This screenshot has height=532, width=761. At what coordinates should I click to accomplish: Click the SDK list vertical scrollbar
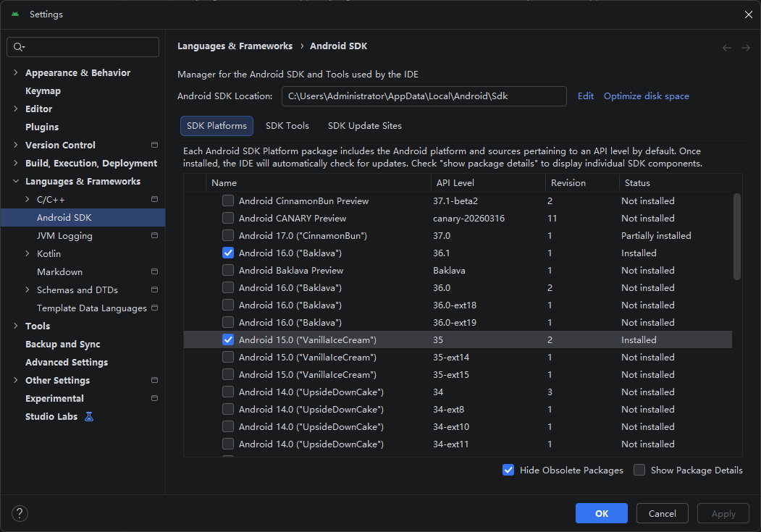(736, 237)
